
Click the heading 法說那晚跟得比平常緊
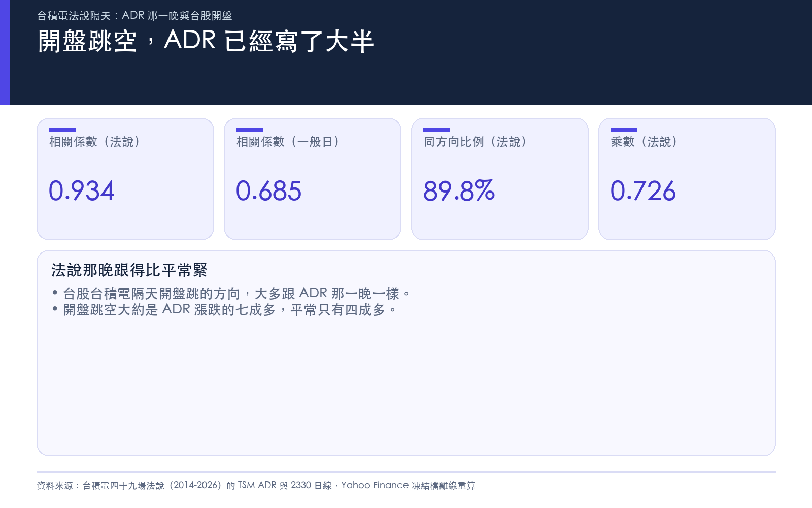(x=129, y=270)
